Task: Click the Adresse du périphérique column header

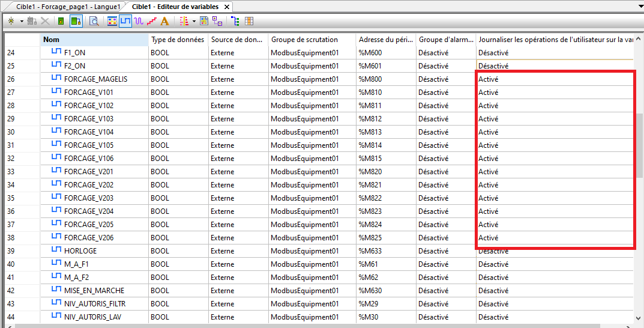Action: [385, 40]
